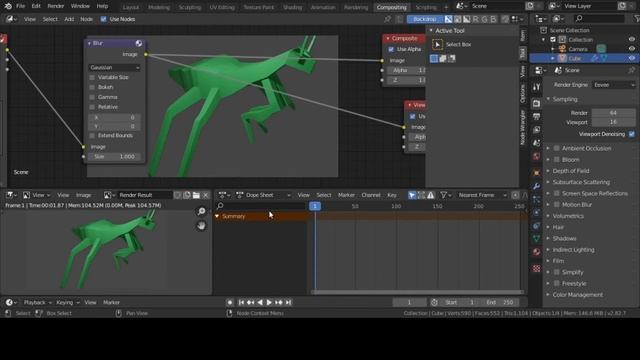This screenshot has height=360, width=640.
Task: Collapse the Blur node
Action: point(89,43)
